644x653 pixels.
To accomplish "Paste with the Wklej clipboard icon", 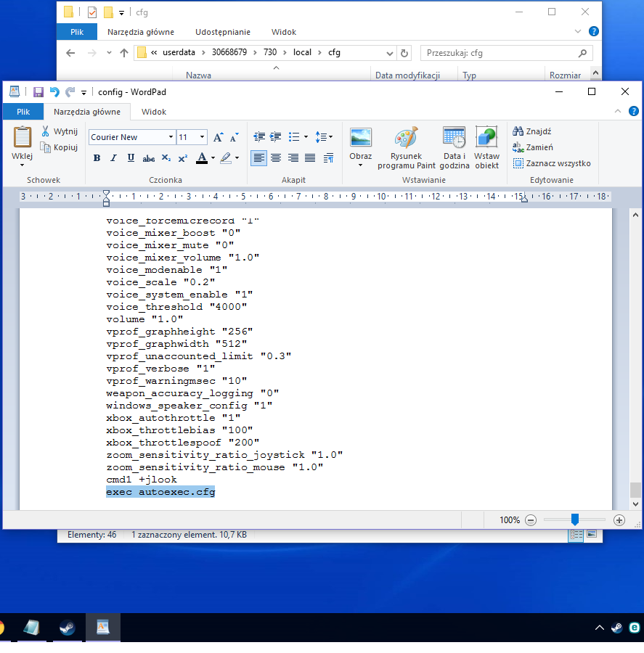I will pos(22,137).
